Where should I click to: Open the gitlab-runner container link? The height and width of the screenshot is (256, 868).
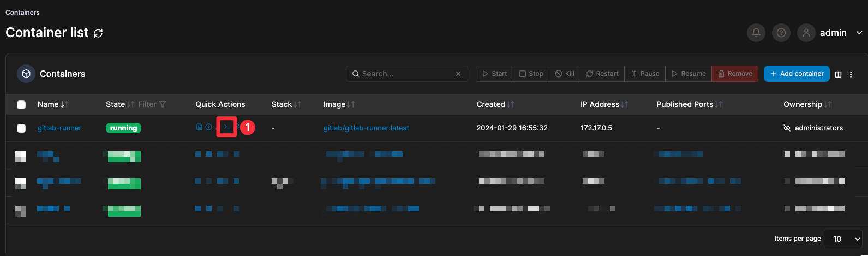[59, 128]
